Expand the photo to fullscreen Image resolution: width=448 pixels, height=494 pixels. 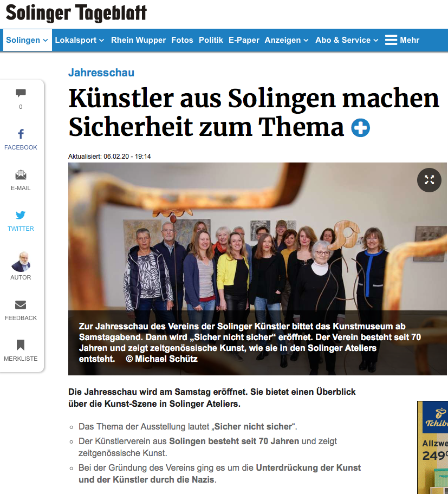(x=429, y=180)
